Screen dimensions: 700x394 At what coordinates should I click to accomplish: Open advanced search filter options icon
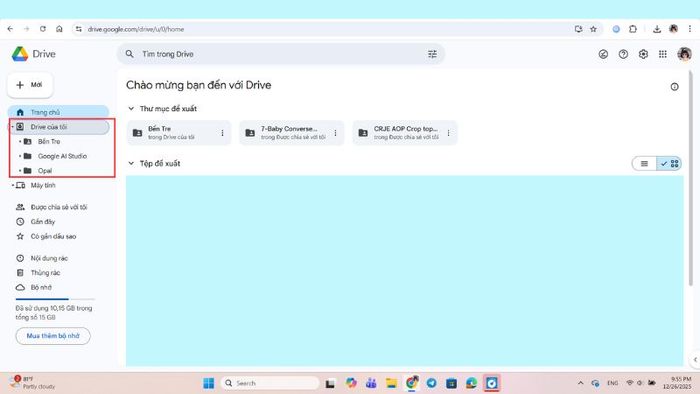[x=432, y=54]
